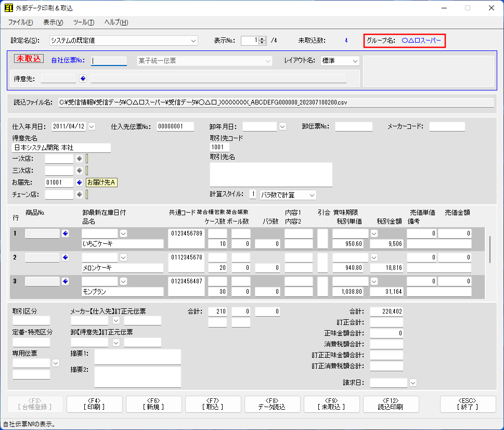The image size is (504, 430).
Task: Click the app icon in the title bar
Action: [9, 8]
